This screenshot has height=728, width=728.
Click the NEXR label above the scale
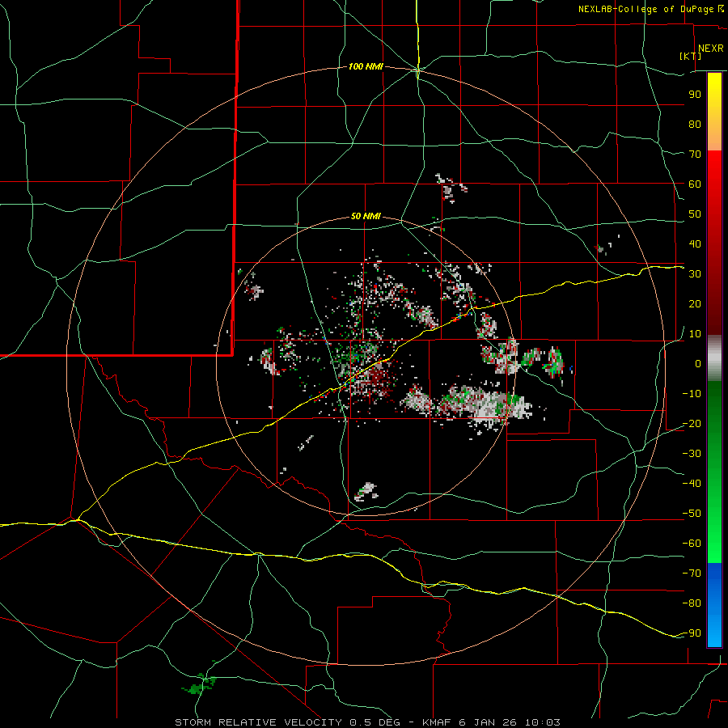[x=711, y=49]
